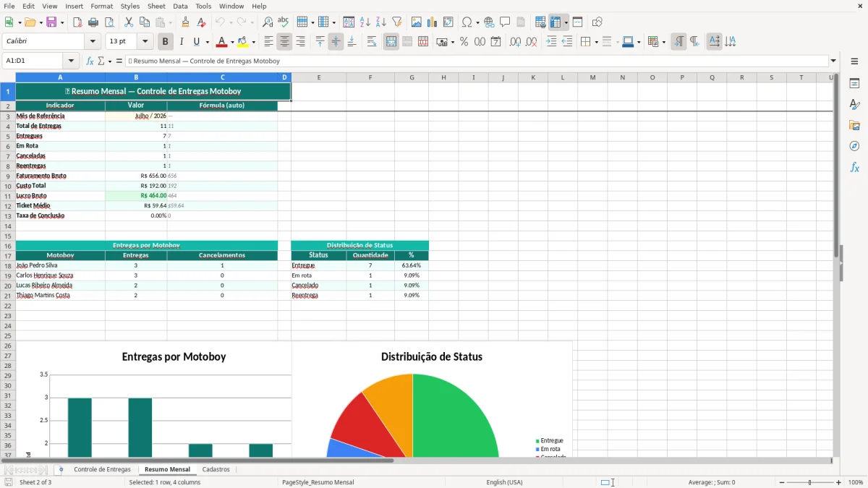Screen dimensions: 868x488
Task: Open the font name Calibri dropdown
Action: point(93,42)
